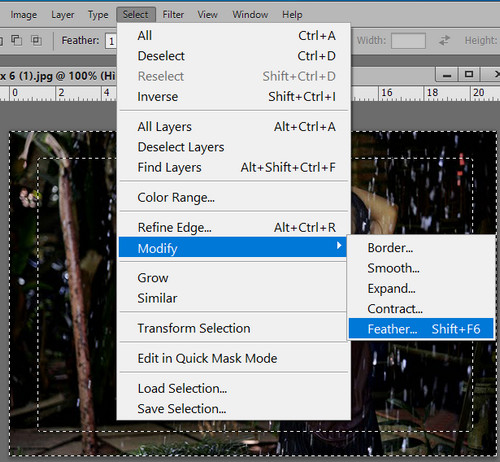Open Color Range dialog entry
Image resolution: width=500 pixels, height=462 pixels.
pos(233,197)
